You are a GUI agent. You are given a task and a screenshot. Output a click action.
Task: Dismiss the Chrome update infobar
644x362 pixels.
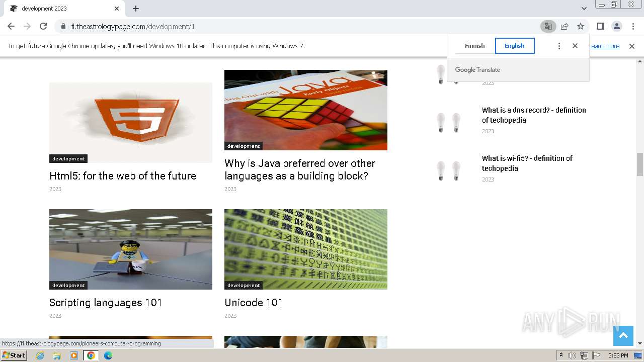(x=632, y=46)
